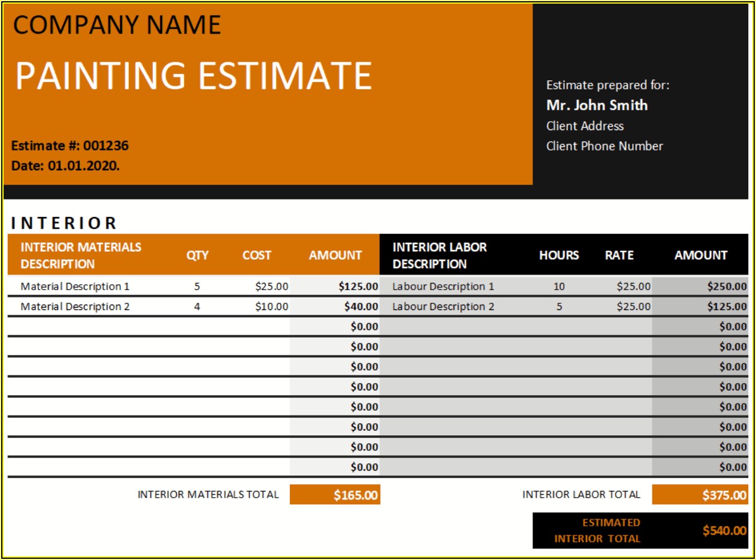Click the QTY column header

[x=197, y=255]
